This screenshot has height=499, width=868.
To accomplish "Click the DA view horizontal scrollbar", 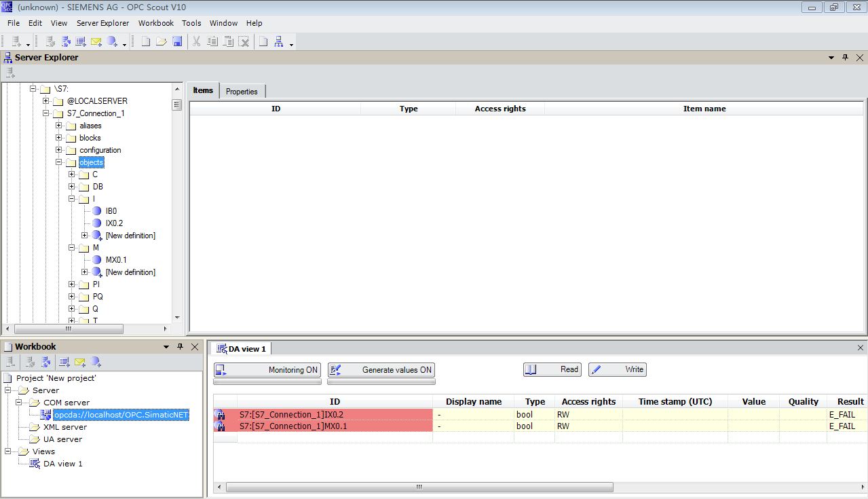I will click(419, 487).
